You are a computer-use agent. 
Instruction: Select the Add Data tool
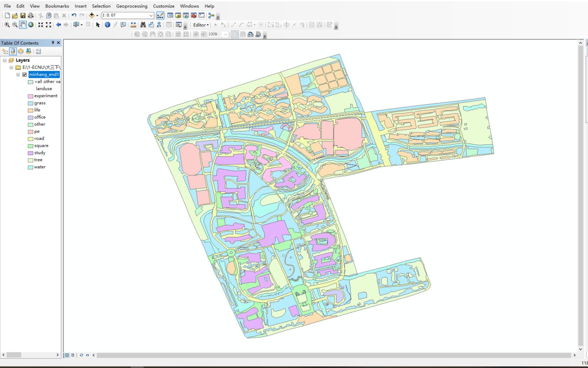click(x=92, y=15)
